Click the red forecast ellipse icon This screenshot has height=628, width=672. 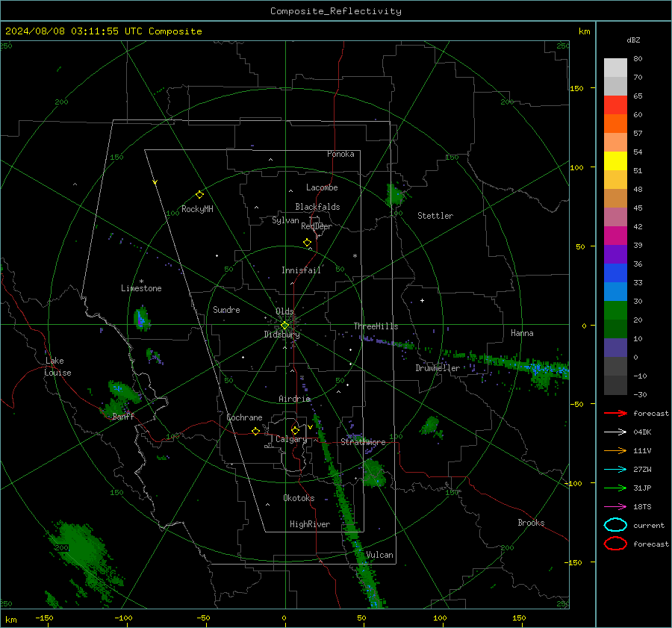click(615, 544)
